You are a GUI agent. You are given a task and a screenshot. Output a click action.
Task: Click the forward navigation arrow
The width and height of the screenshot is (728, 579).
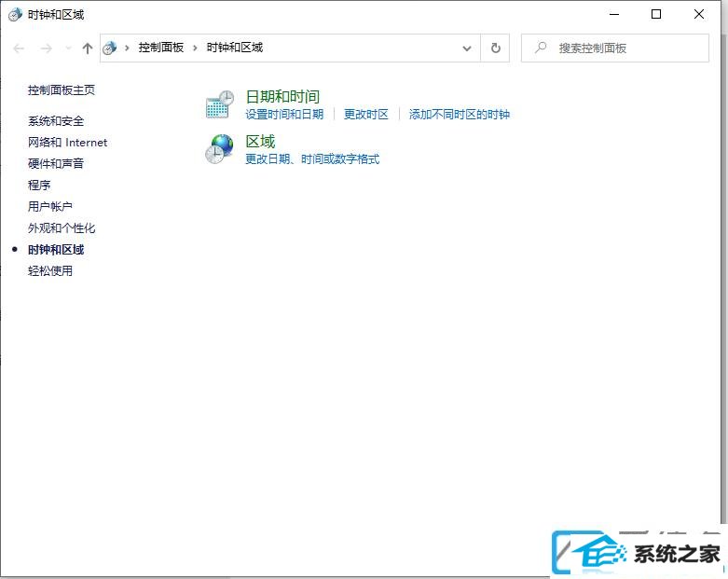click(46, 48)
